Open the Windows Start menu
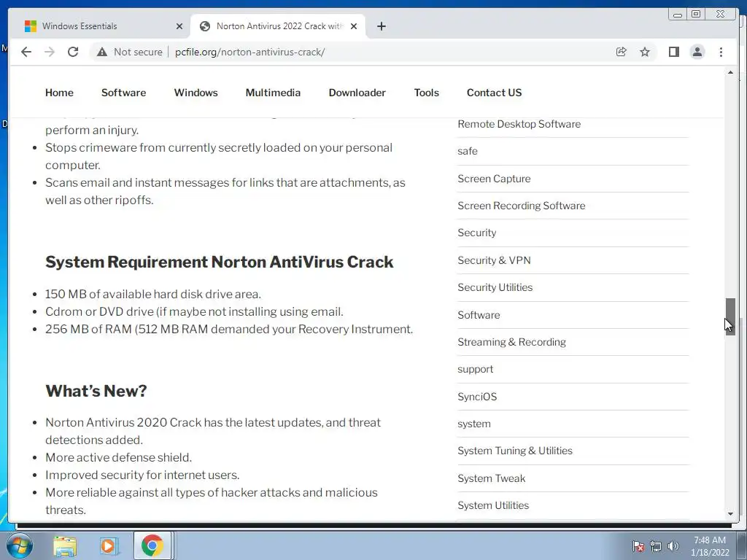 click(x=19, y=545)
